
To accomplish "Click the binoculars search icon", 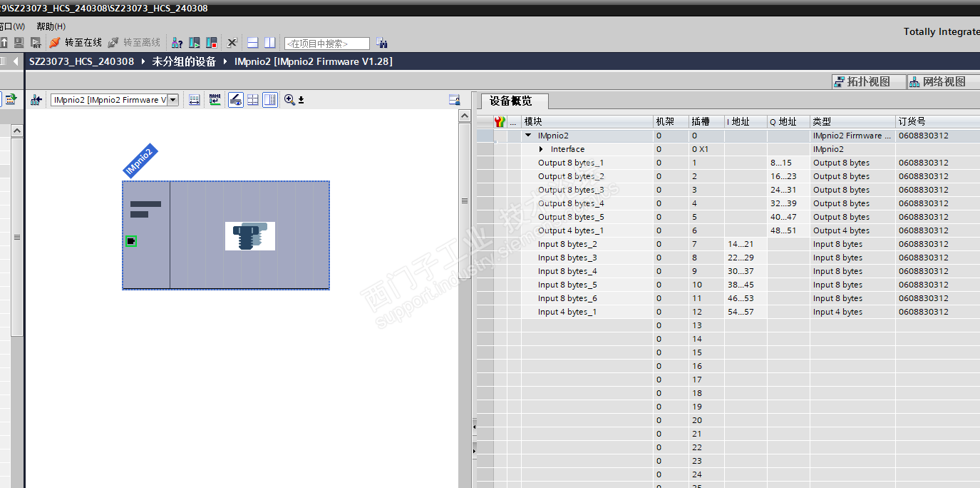I will tap(382, 43).
